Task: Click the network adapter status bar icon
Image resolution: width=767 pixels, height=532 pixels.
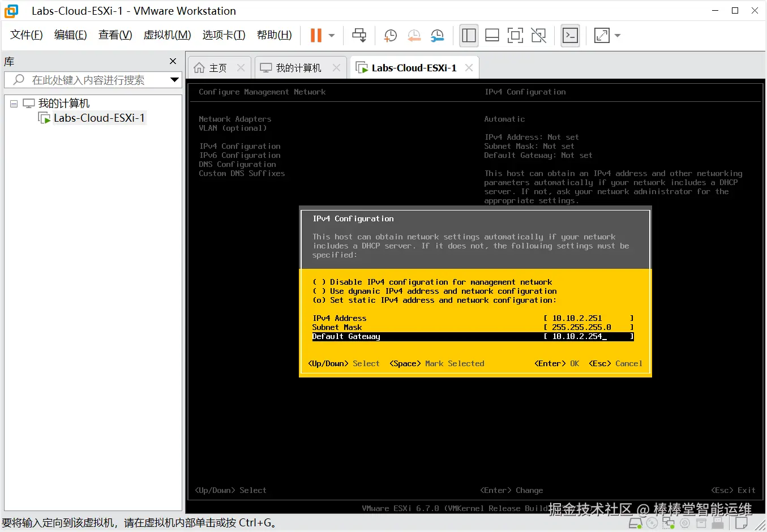Action: click(x=669, y=524)
